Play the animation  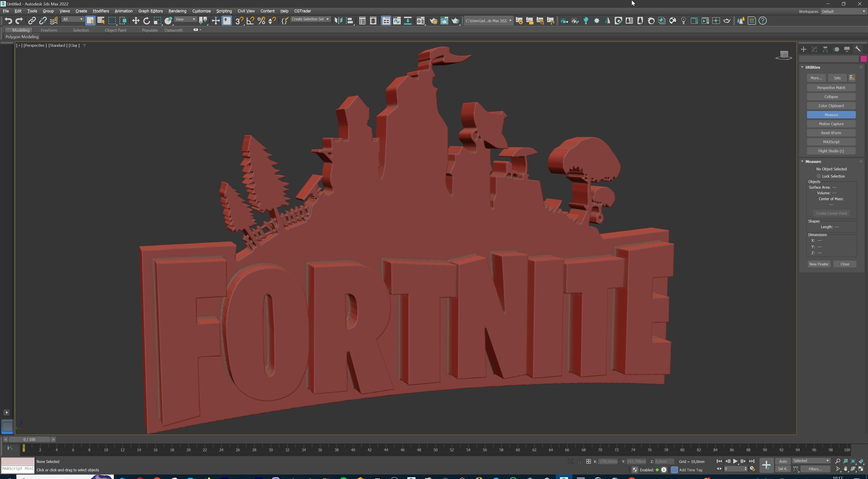click(x=735, y=461)
